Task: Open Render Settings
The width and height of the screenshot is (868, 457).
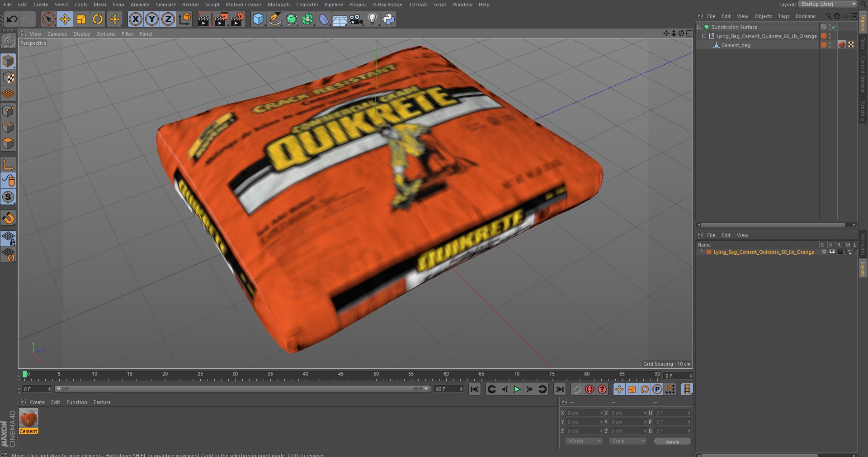Action: coord(238,19)
